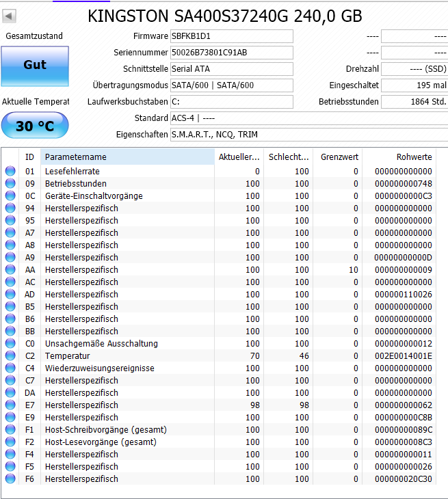Select the Lesefehlerrate parameter name
Viewport: 448px width, 499px height.
[x=73, y=171]
